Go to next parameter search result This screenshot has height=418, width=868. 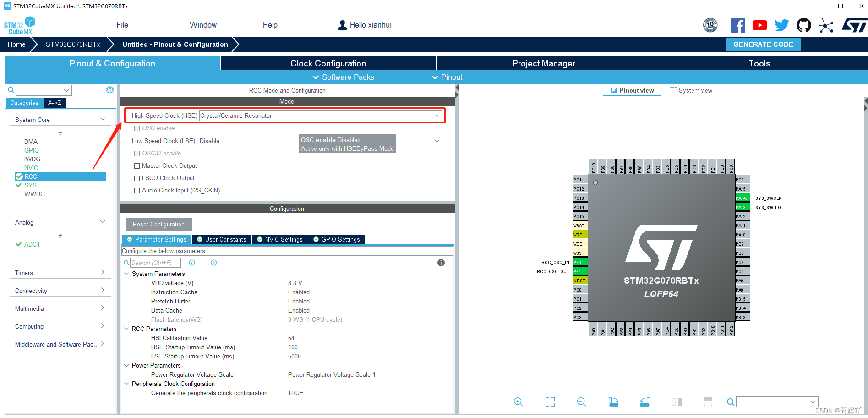[214, 263]
